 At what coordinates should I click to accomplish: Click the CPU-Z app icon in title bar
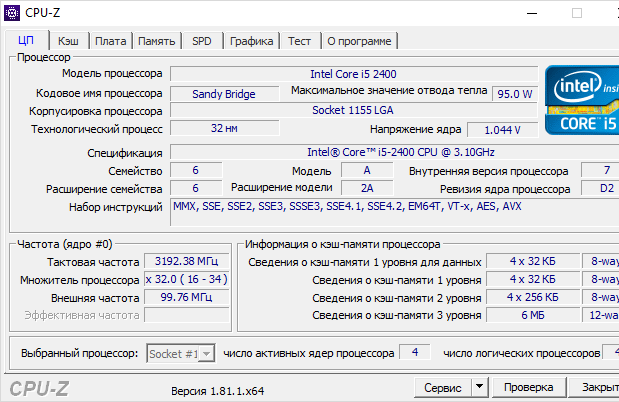12,13
